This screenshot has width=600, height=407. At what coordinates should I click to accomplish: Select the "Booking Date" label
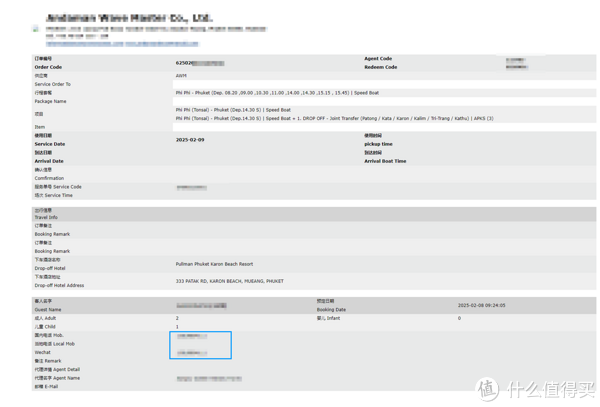point(331,309)
